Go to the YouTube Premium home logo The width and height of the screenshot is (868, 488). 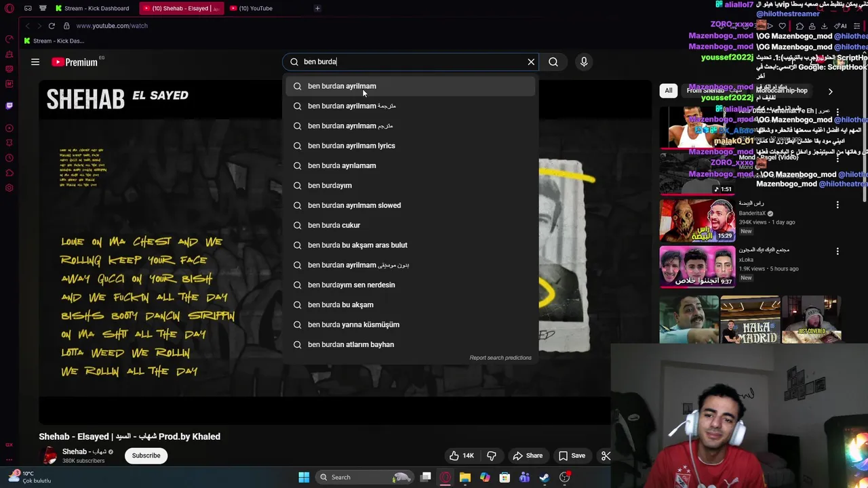[75, 62]
